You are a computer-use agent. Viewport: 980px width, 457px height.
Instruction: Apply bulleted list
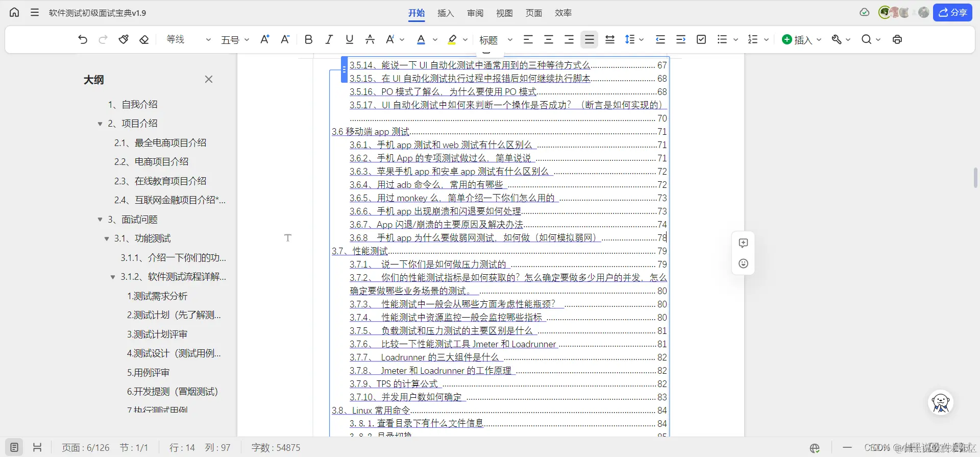722,39
